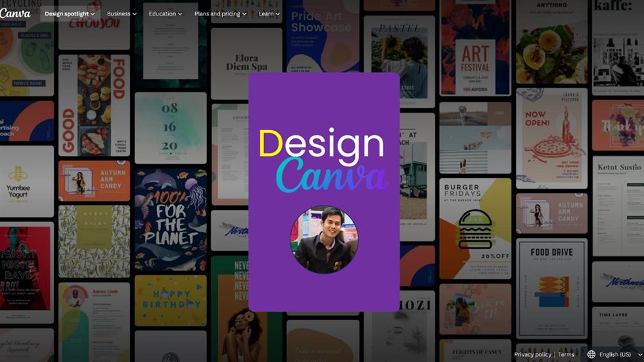Image resolution: width=644 pixels, height=362 pixels.
Task: Open the Aaron Loeb resume template
Action: [94, 322]
